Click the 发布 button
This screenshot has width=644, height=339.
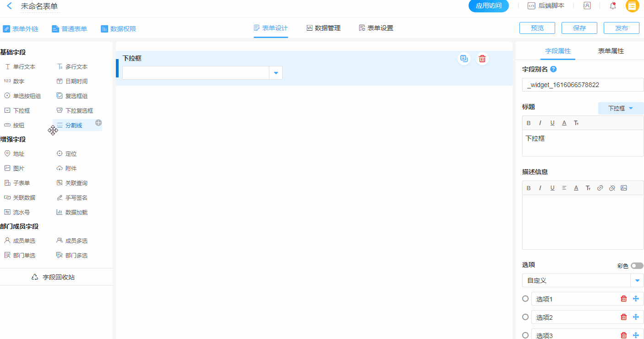[x=621, y=28]
